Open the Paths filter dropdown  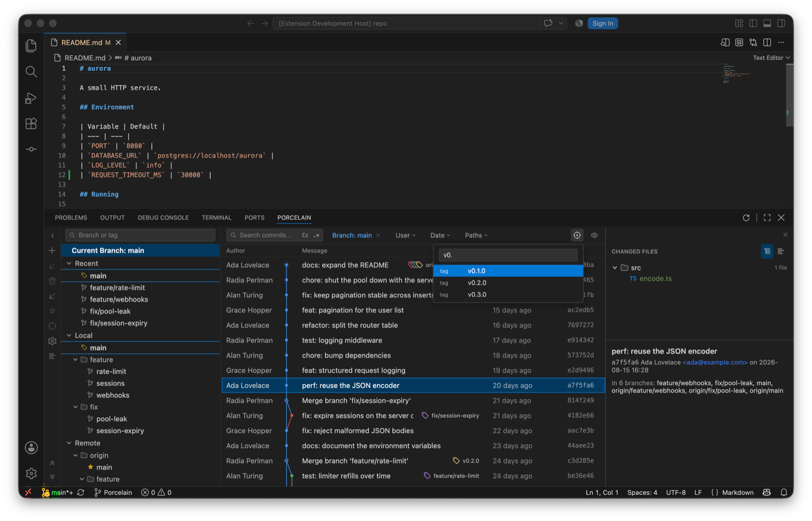point(476,235)
